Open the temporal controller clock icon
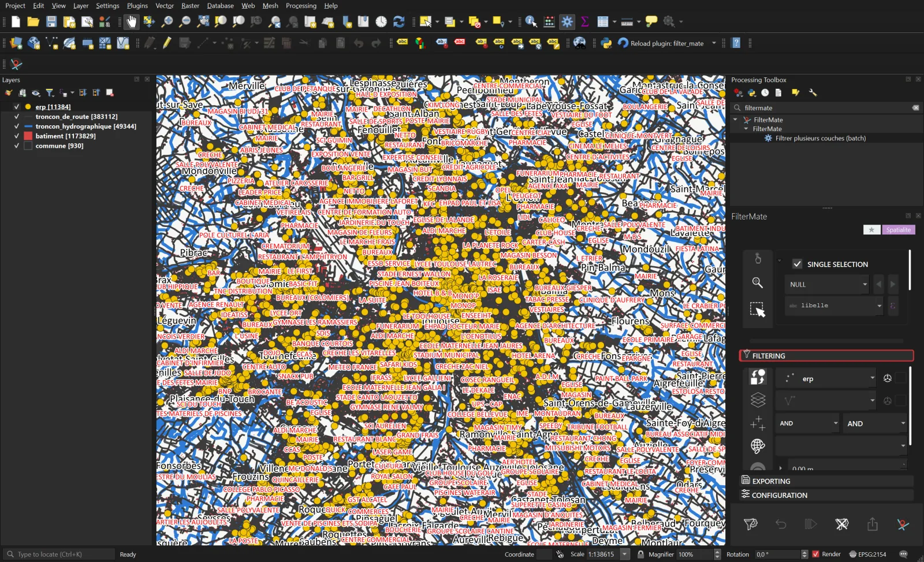The width and height of the screenshot is (924, 562). click(381, 22)
